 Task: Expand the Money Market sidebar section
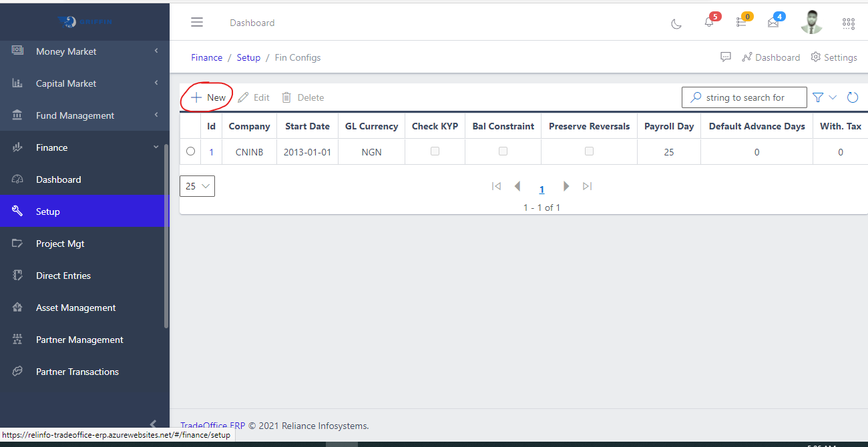[x=67, y=51]
